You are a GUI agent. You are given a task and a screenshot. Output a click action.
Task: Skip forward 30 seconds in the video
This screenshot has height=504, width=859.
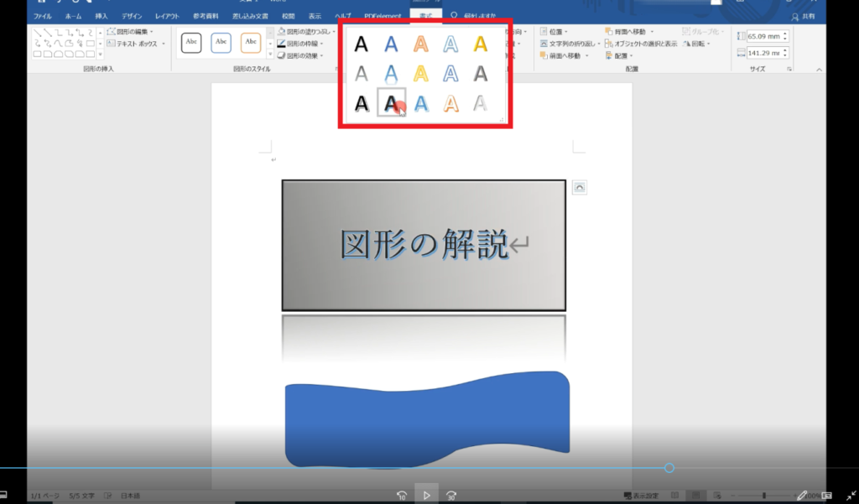(x=453, y=495)
